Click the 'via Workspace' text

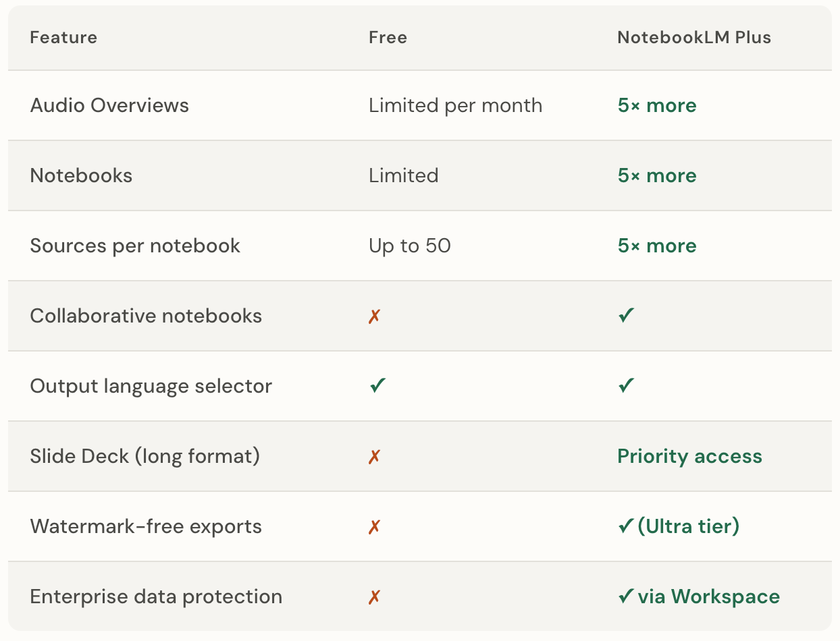click(x=708, y=597)
